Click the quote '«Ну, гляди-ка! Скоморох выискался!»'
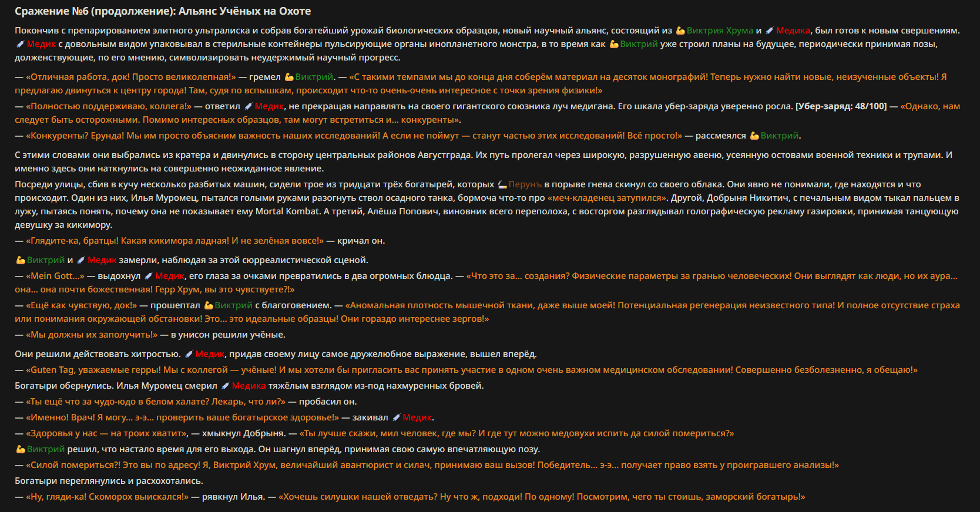Image resolution: width=980 pixels, height=512 pixels. coord(107,497)
